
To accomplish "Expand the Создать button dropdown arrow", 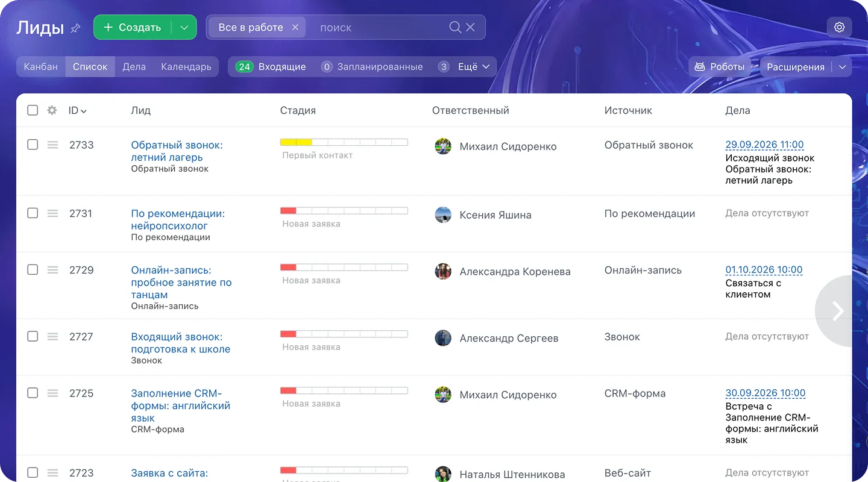I will click(184, 27).
